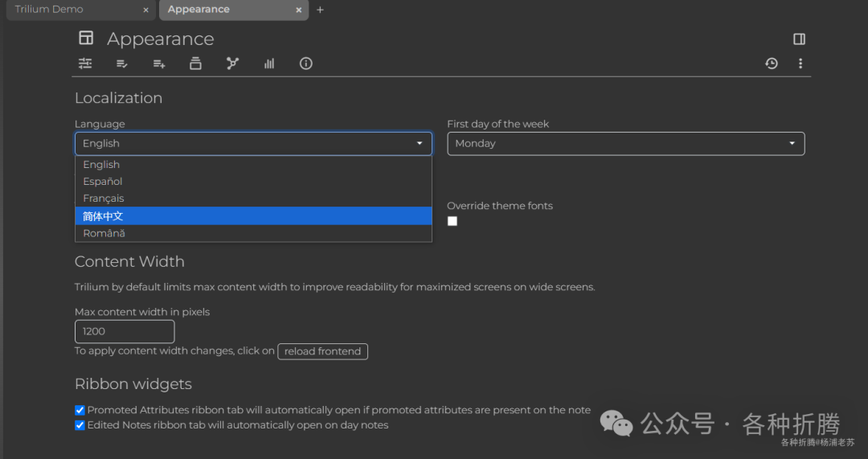The width and height of the screenshot is (868, 459).
Task: Click the reload frontend button
Action: [x=323, y=351]
